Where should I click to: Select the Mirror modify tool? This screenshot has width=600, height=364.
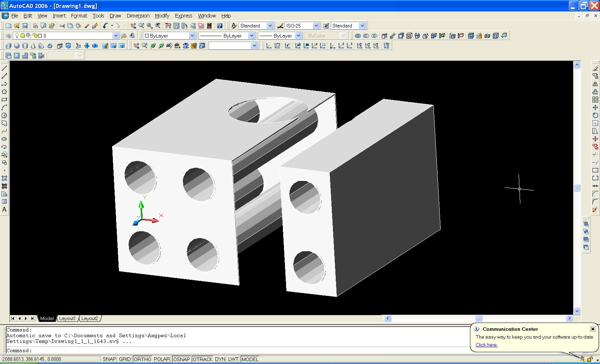(x=595, y=84)
